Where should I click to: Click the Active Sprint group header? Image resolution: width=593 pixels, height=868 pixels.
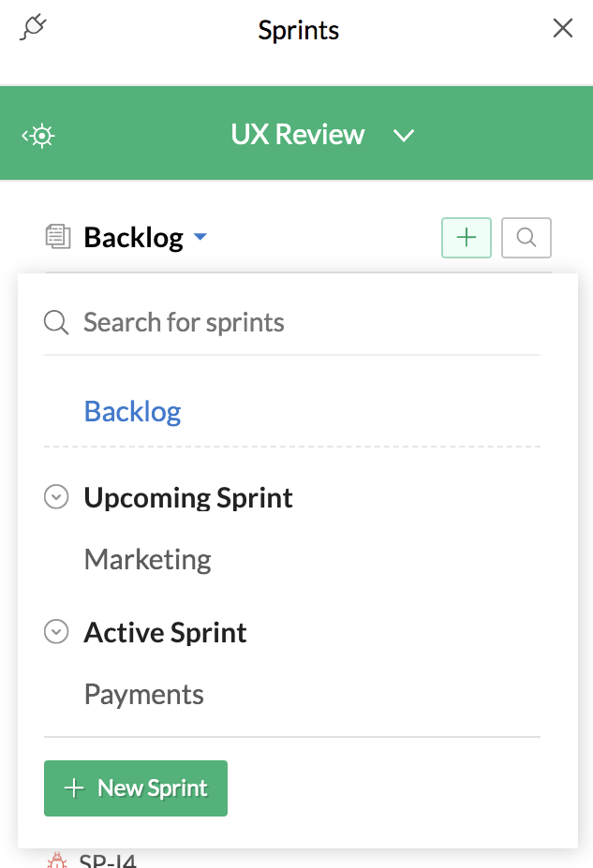166,633
